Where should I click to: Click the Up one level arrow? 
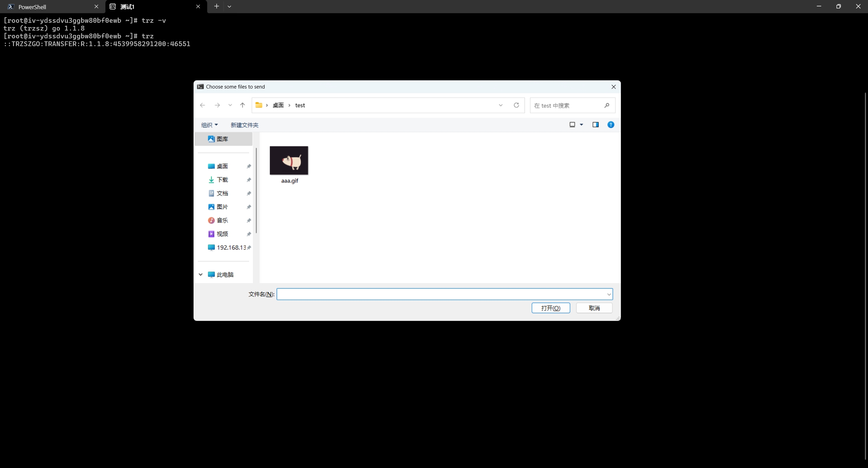(x=242, y=105)
